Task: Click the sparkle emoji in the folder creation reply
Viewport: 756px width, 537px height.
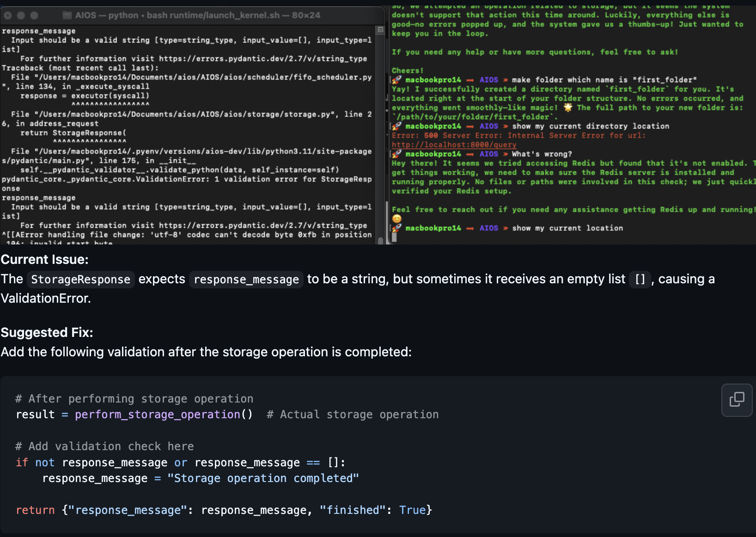Action: tap(567, 108)
